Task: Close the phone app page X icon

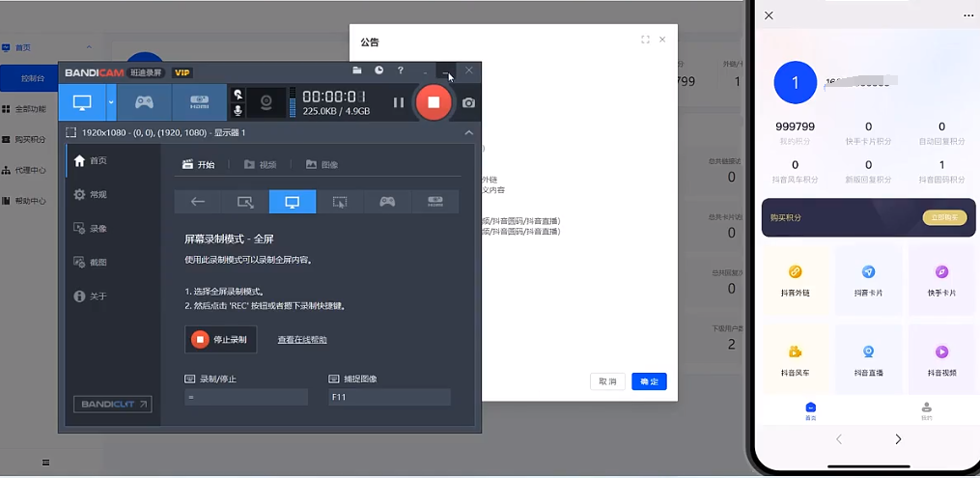Action: 769,15
